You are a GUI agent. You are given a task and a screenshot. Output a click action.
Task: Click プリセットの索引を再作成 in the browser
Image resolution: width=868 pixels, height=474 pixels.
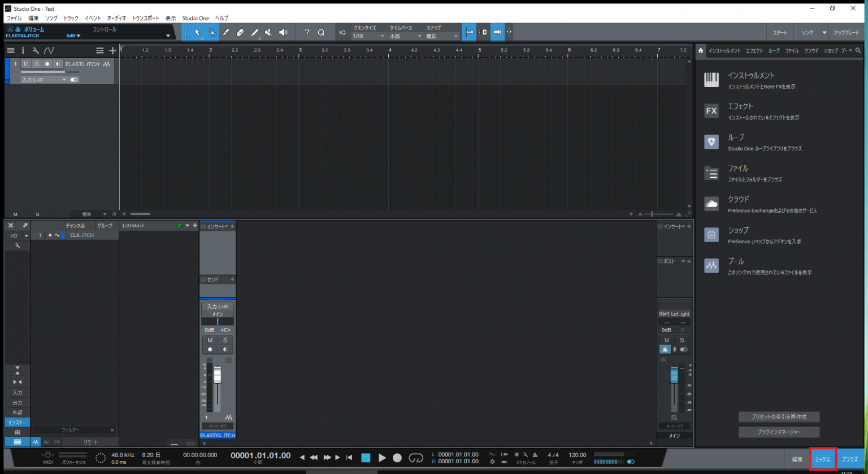(779, 416)
